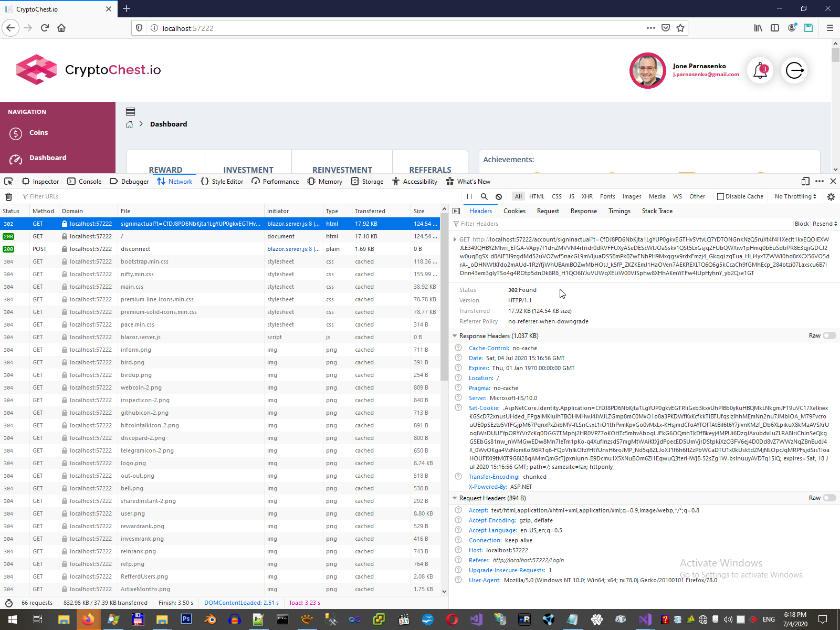Open Resend dropdown

coord(825,224)
